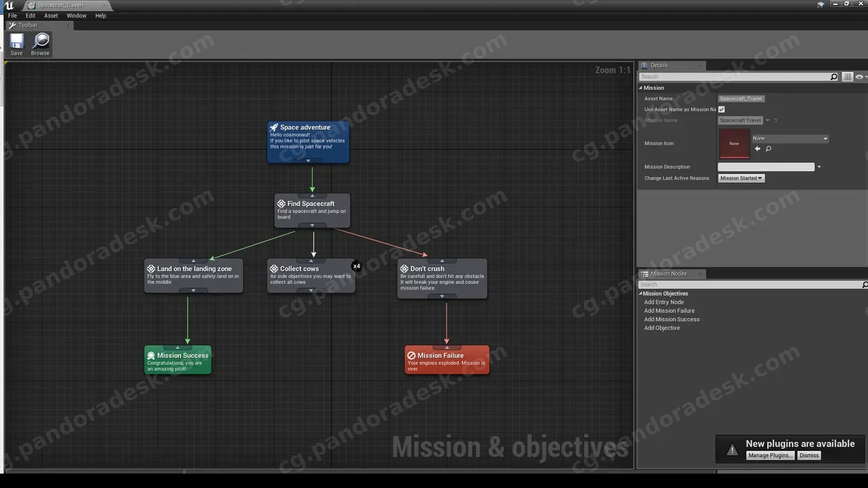Viewport: 868px width, 488px height.
Task: Click the x4 counter badge on Collect cows
Action: (357, 266)
